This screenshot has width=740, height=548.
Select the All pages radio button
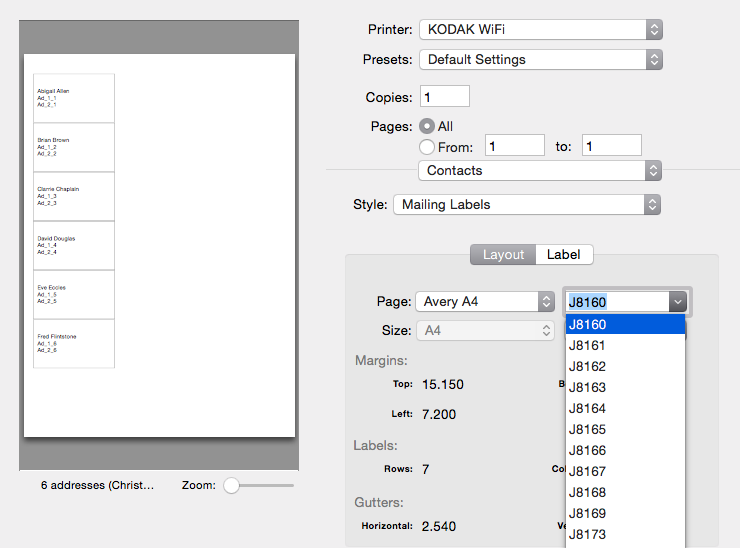tap(427, 126)
